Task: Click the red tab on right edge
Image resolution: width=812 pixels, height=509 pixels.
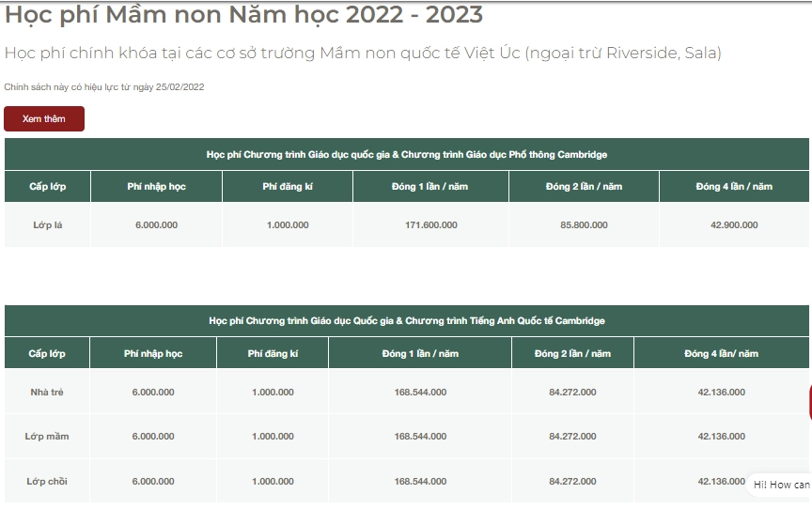Action: (x=809, y=402)
